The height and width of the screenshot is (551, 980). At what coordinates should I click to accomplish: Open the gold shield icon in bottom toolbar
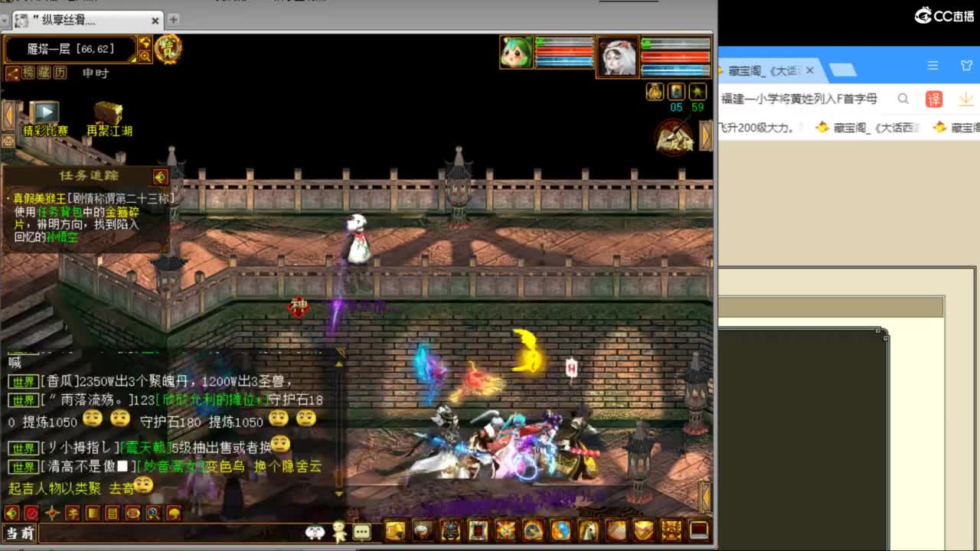(643, 530)
